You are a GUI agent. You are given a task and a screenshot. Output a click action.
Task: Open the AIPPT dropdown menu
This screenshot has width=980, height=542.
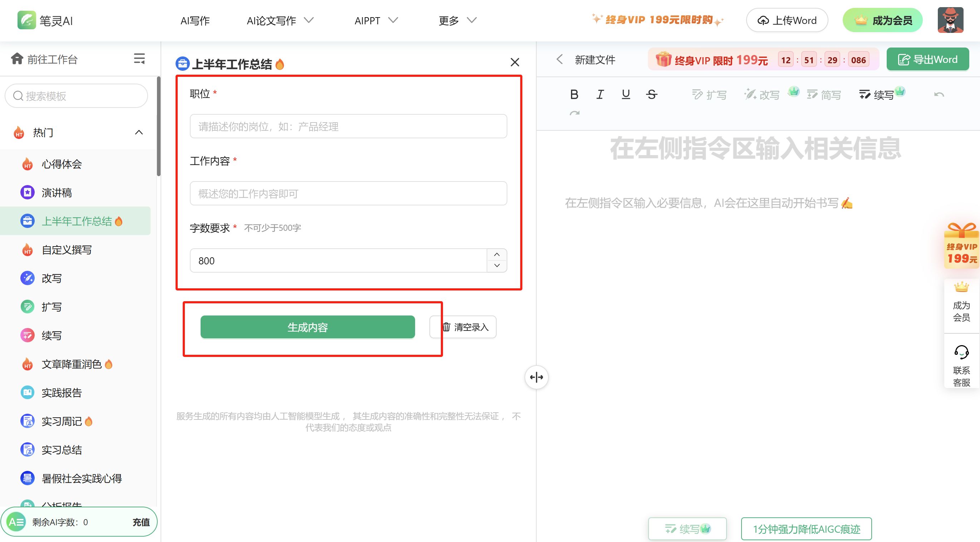376,20
